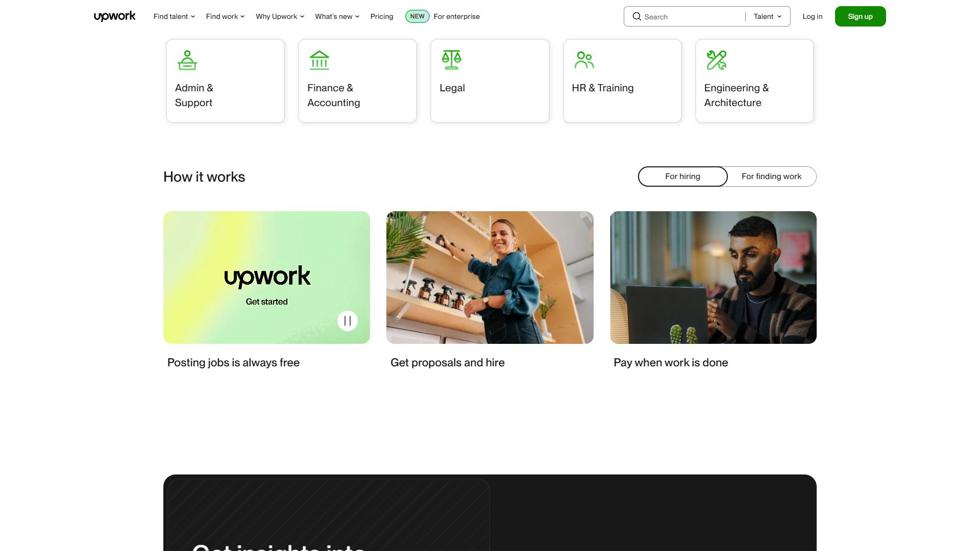Switch to the For finding work view
Viewport: 980px width, 551px height.
click(x=771, y=176)
